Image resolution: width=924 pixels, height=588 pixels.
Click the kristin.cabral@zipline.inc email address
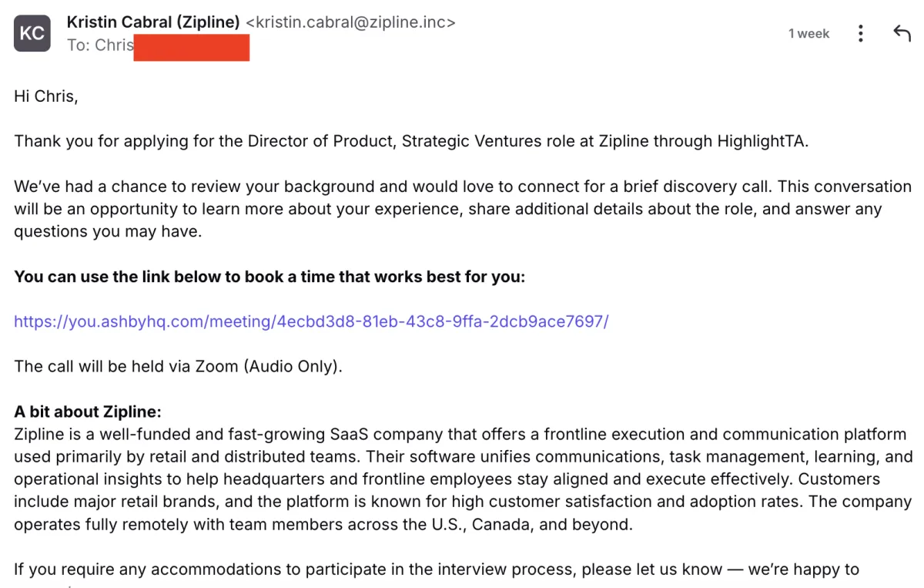point(350,22)
